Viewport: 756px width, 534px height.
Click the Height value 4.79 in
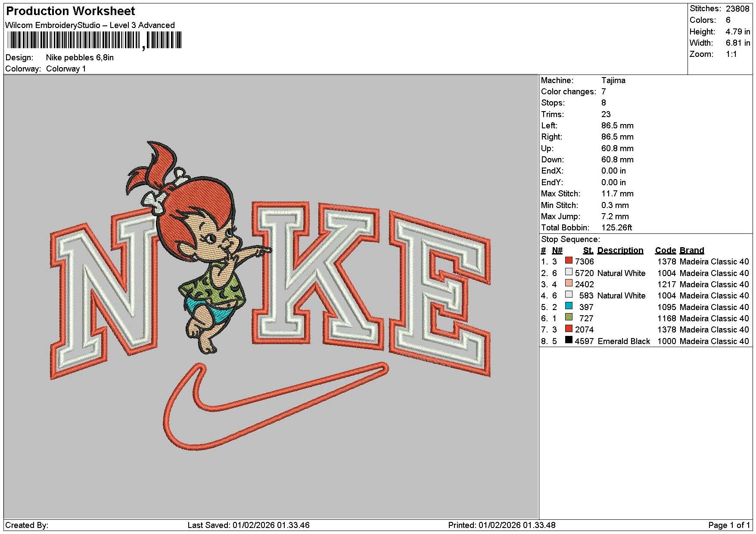click(738, 31)
